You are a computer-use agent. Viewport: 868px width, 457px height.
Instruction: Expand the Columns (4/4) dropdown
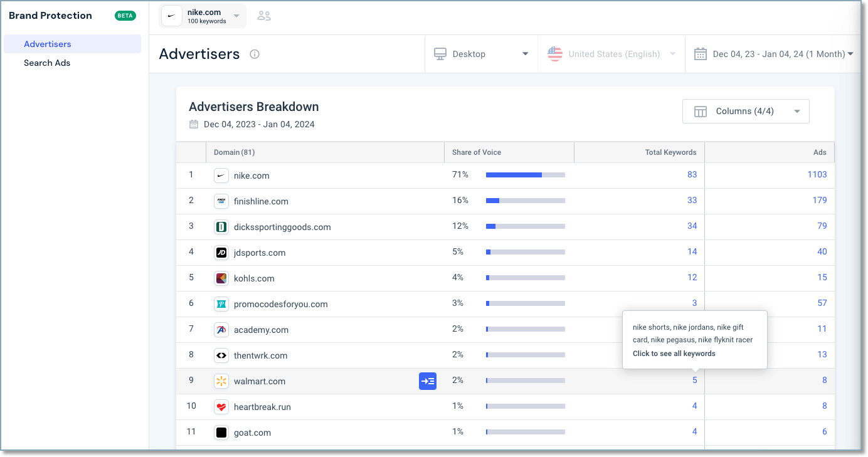(746, 111)
